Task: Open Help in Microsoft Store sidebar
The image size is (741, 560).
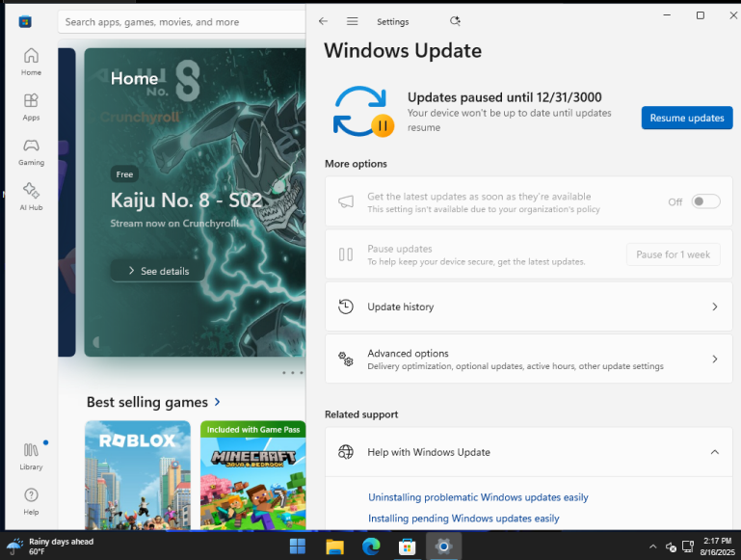Action: point(31,501)
